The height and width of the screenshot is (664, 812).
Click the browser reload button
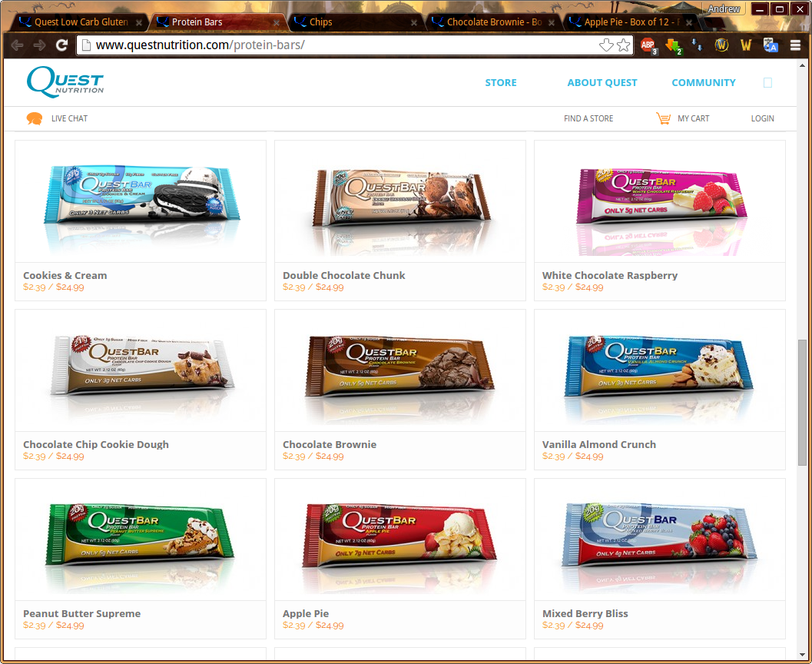61,45
